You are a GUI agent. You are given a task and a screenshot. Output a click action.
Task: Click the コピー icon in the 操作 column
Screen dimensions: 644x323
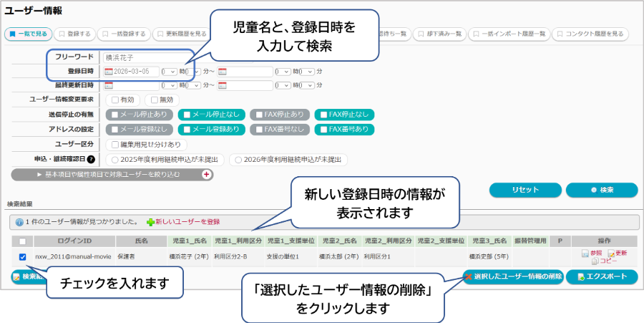[x=595, y=261]
